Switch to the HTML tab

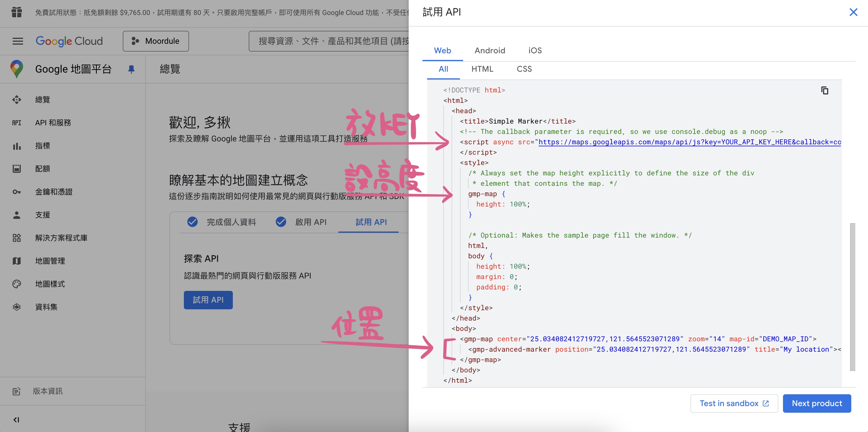(482, 69)
